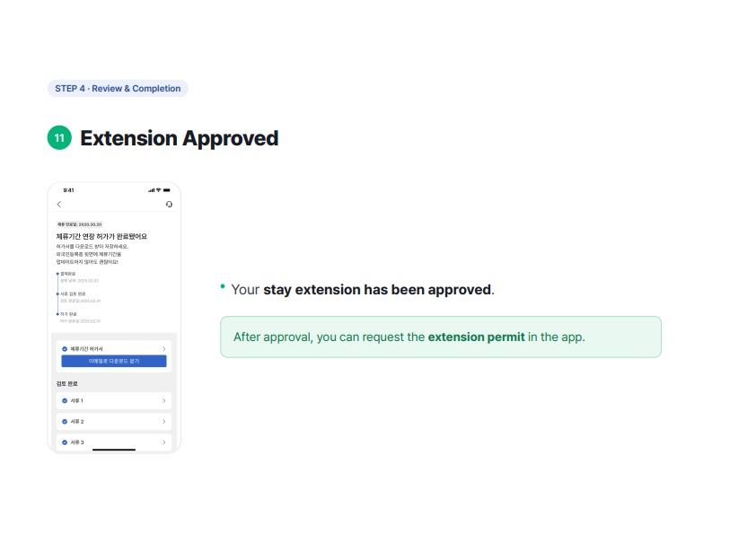The height and width of the screenshot is (534, 756).
Task: Expand the 서류 3 row chevron
Action: click(x=164, y=442)
